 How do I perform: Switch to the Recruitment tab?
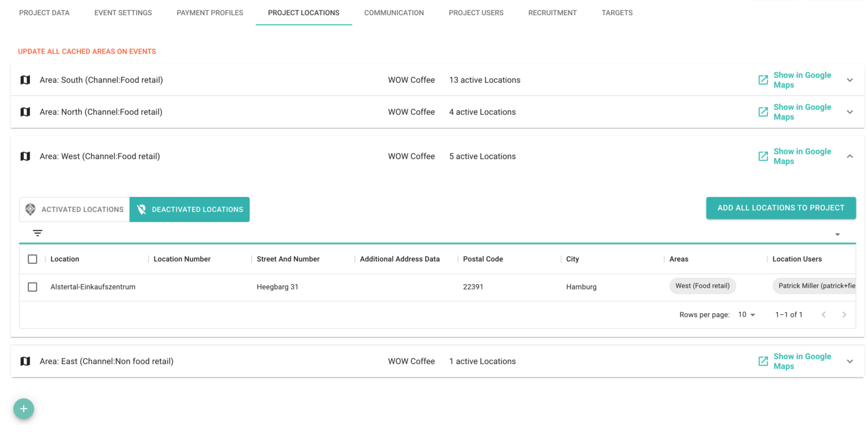tap(552, 13)
